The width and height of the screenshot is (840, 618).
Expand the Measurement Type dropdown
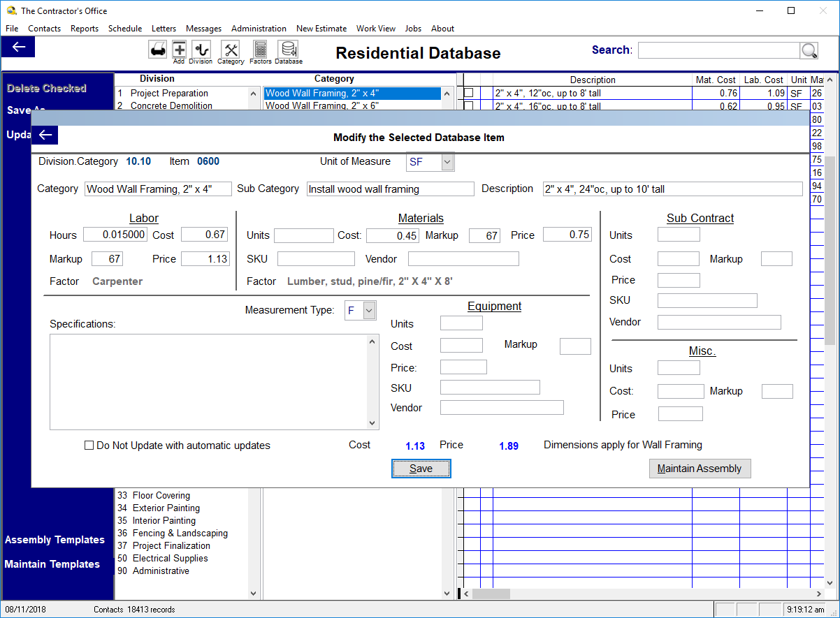[370, 311]
